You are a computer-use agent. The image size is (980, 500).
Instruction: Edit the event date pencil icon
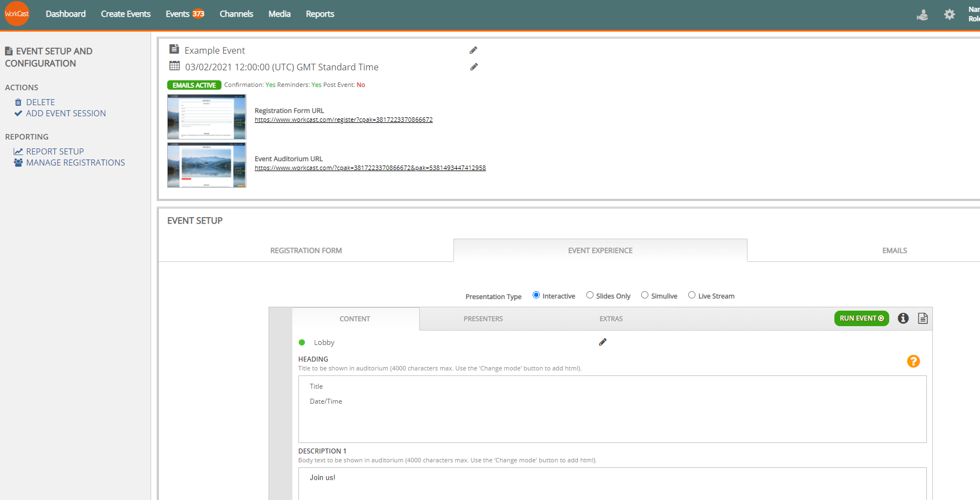point(474,67)
